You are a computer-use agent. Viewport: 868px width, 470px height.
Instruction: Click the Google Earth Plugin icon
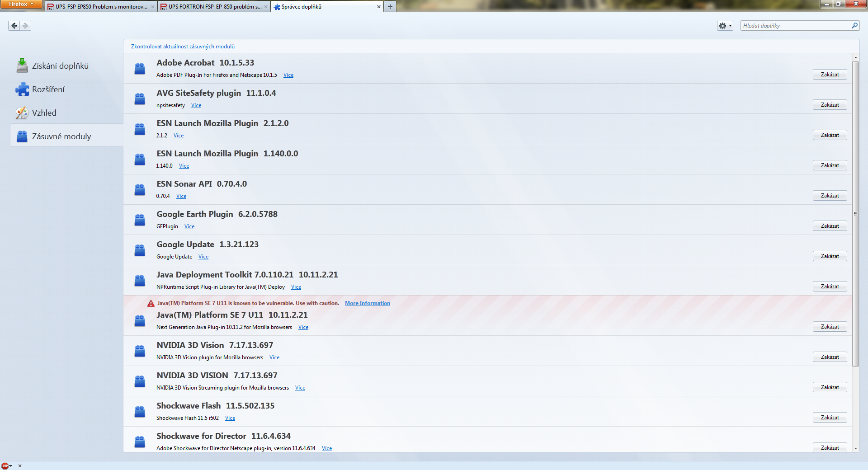pyautogui.click(x=140, y=220)
